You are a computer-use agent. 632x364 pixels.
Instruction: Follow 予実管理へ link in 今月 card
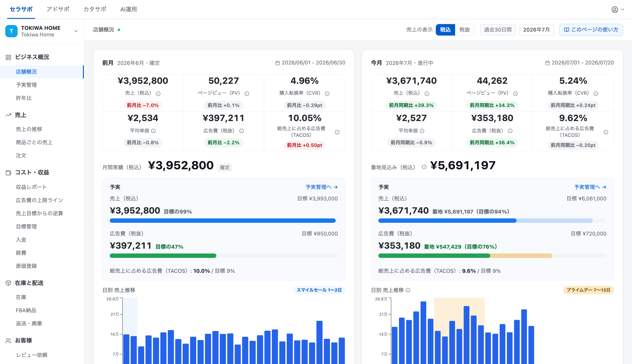[590, 187]
